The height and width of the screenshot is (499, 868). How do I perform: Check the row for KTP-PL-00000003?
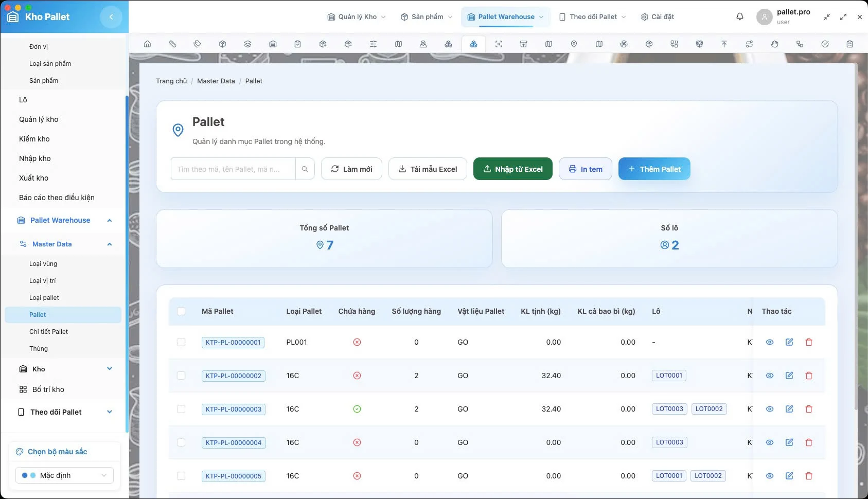(181, 409)
